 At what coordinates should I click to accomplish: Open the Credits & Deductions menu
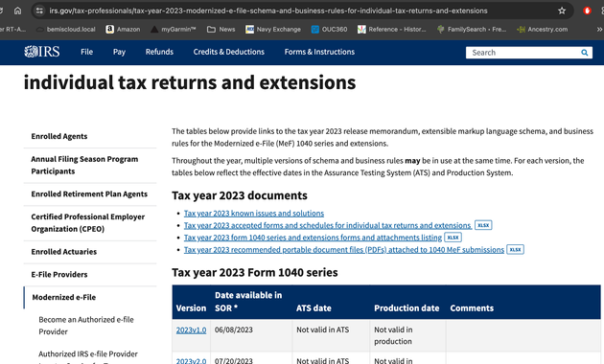[x=229, y=52]
